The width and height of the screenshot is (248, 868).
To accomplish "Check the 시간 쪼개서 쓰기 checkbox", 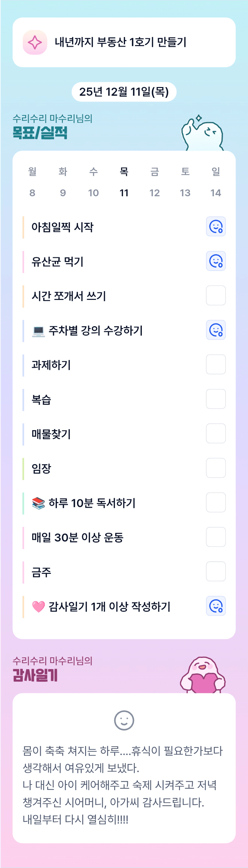I will 216,296.
